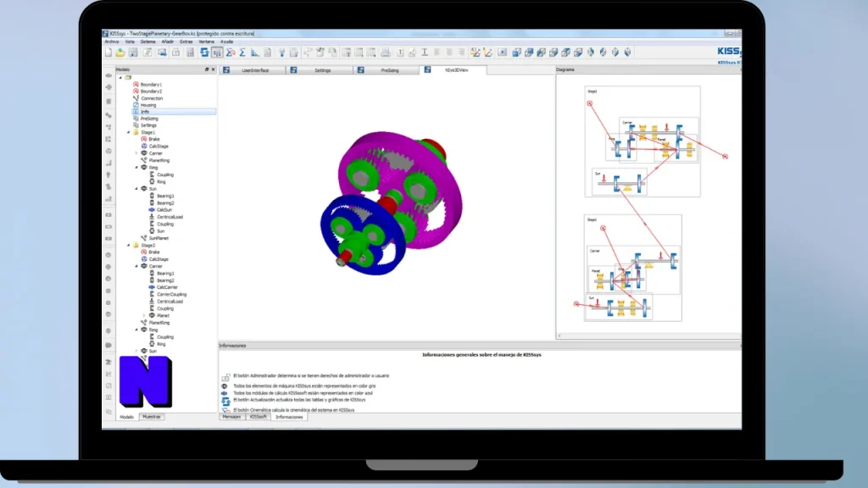
Task: Float the Modelo panel with undock icon
Action: pyautogui.click(x=207, y=69)
